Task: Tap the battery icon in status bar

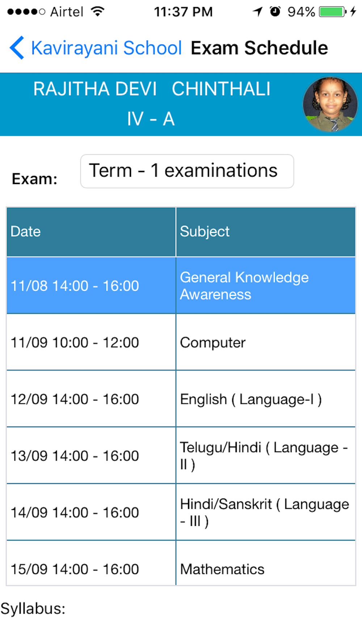Action: [333, 12]
